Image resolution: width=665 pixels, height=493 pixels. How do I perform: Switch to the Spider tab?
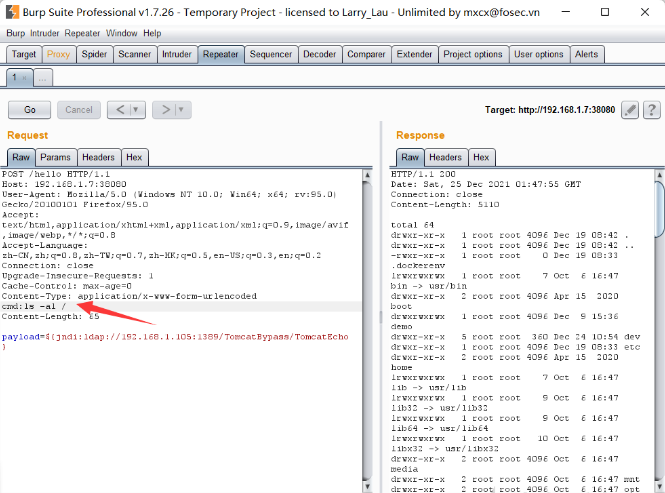tap(95, 54)
